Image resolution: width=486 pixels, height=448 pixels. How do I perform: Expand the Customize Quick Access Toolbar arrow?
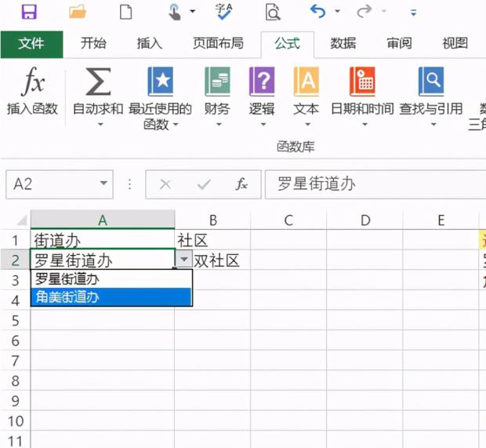pos(413,13)
